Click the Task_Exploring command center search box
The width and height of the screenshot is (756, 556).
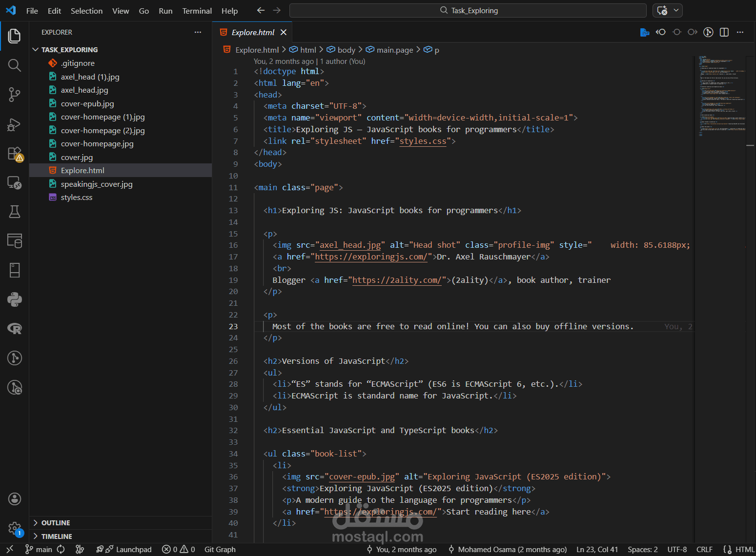pyautogui.click(x=468, y=11)
